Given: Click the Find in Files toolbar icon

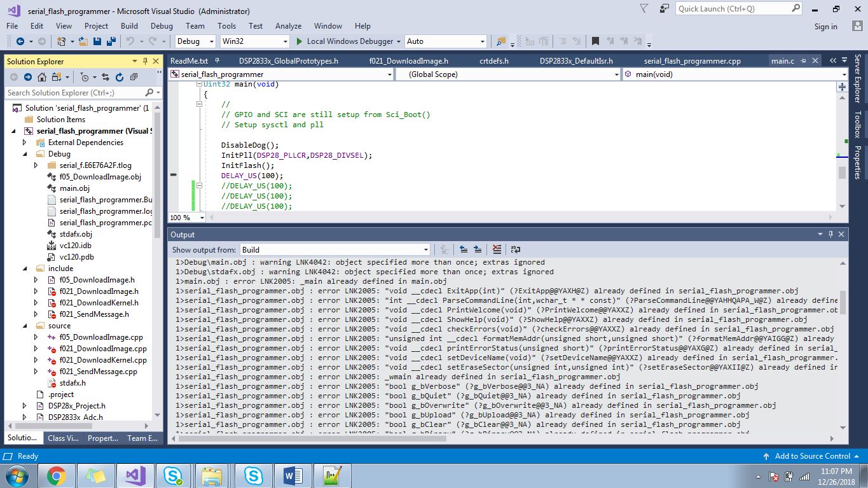Looking at the screenshot, I should click(501, 41).
